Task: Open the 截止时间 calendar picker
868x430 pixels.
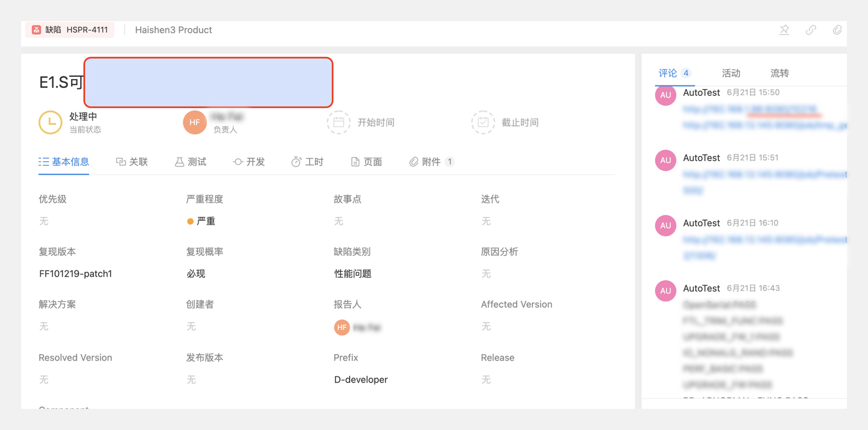Action: (x=482, y=122)
